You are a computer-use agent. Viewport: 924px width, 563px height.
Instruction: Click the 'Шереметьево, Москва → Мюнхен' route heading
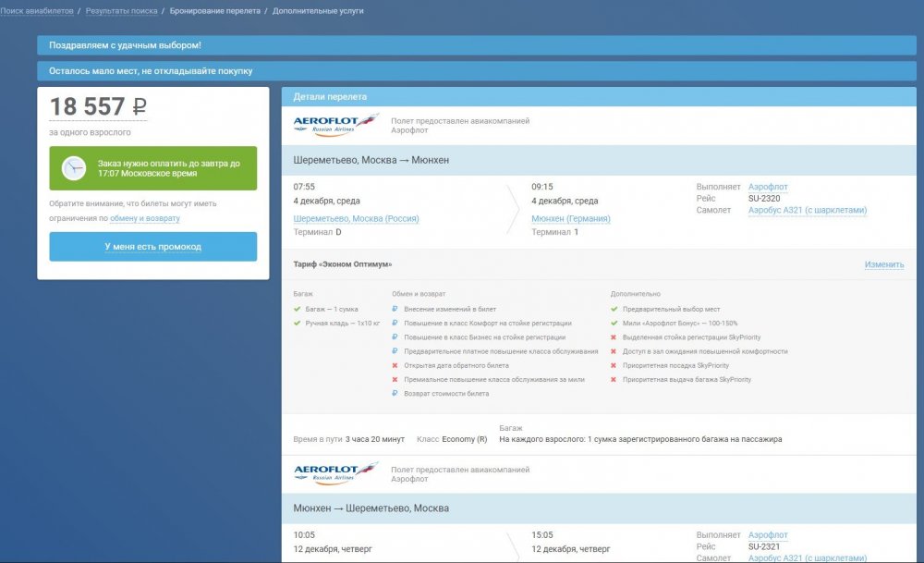tap(371, 160)
